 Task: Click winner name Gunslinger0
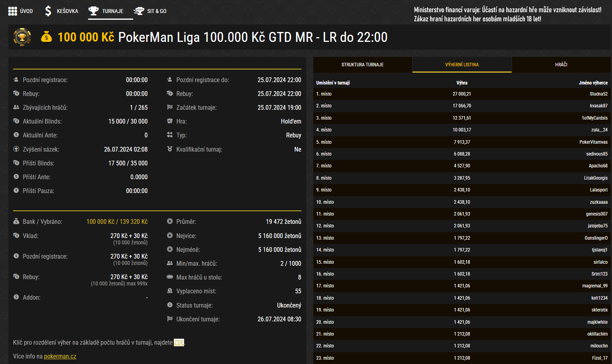596,238
